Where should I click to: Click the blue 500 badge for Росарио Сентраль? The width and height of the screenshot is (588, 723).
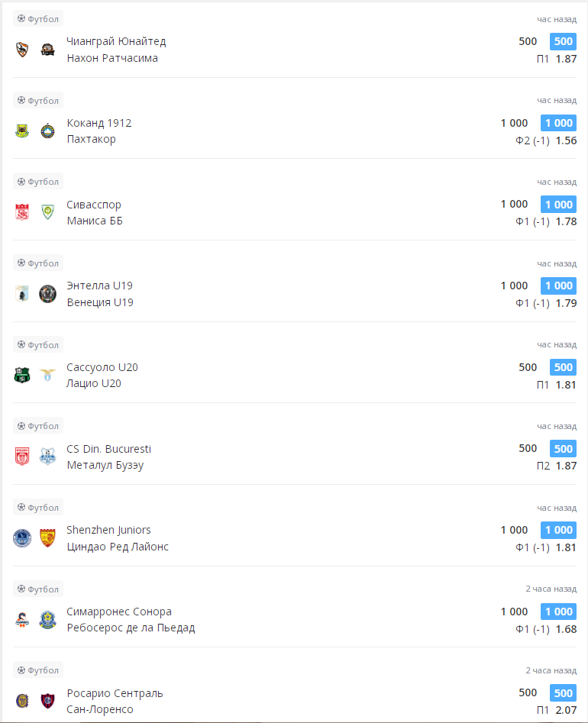[563, 693]
